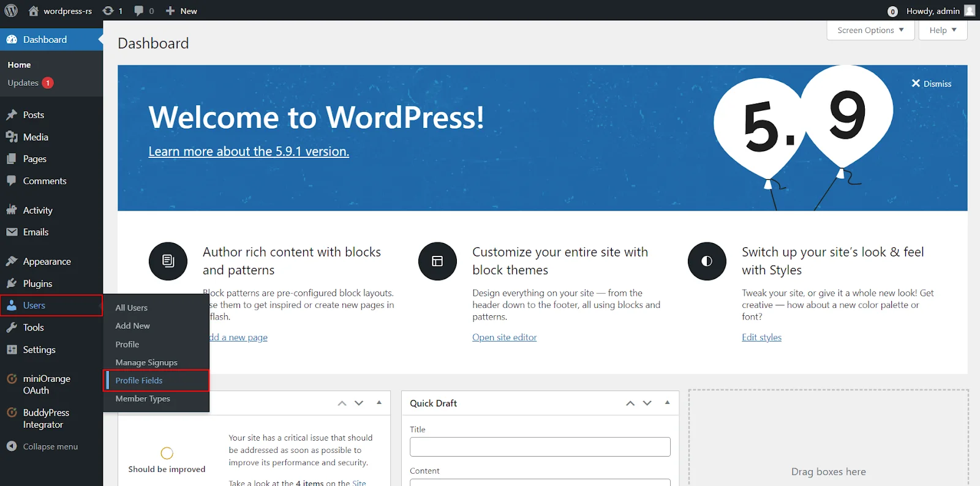Click the Media icon in sidebar
The image size is (980, 486).
click(x=12, y=137)
